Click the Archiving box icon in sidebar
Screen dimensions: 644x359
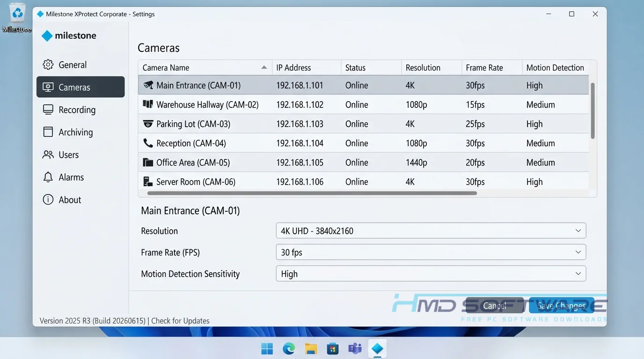(x=48, y=132)
